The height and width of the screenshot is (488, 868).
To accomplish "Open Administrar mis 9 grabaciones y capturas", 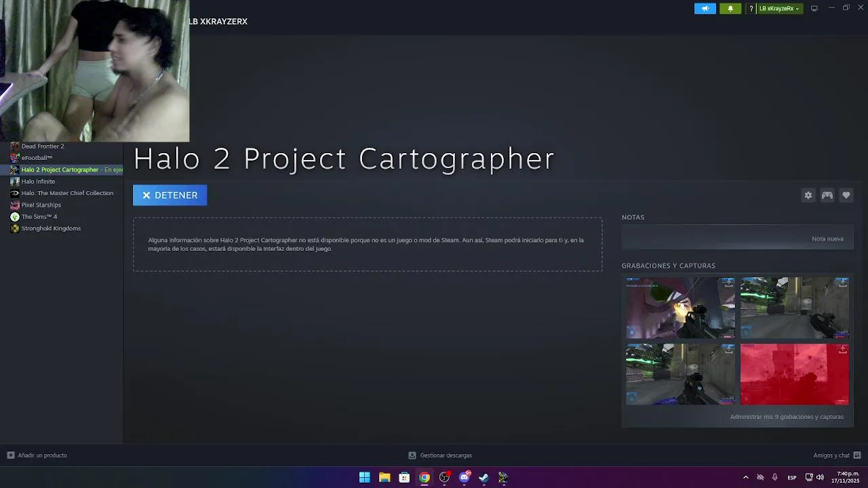I will pos(787,417).
